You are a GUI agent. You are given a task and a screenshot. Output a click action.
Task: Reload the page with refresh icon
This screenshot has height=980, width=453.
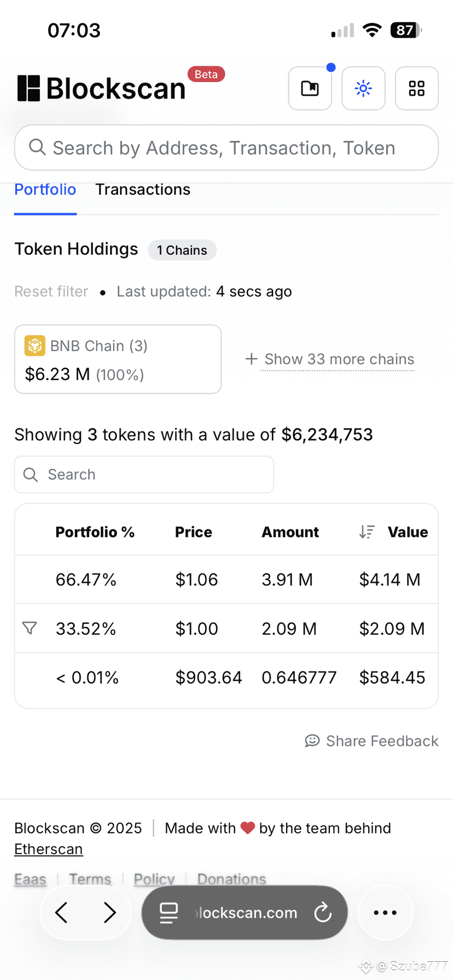coord(323,912)
